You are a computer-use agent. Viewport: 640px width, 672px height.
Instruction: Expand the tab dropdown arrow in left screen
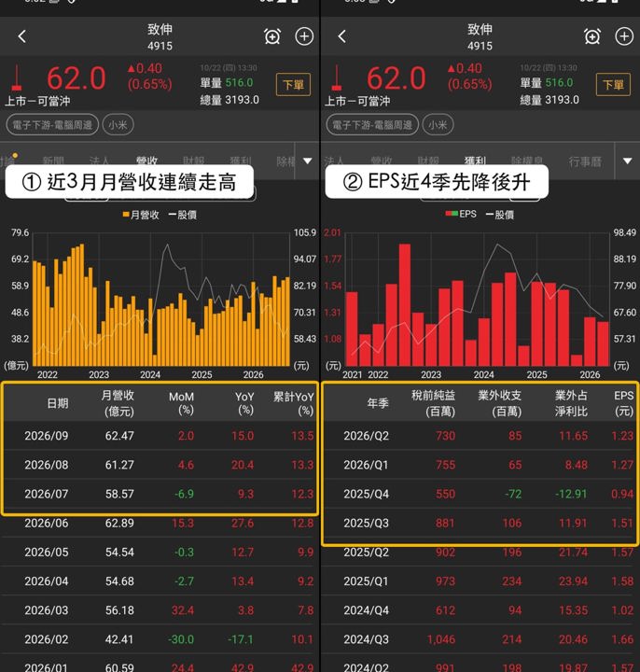(x=308, y=161)
